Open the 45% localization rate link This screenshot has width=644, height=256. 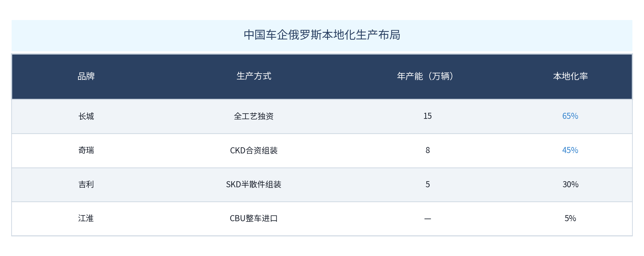tap(570, 150)
